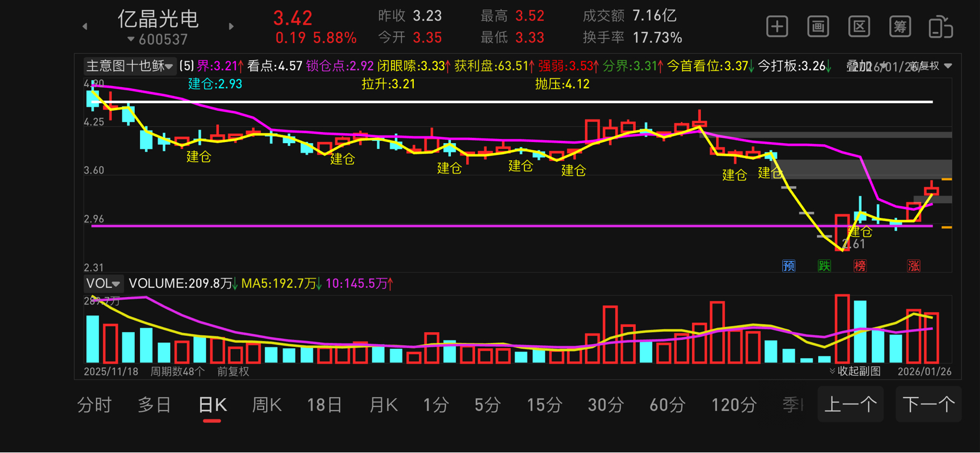This screenshot has height=453, width=980.
Task: Tap the 今首看位:3.37 indicator value
Action: tap(711, 66)
